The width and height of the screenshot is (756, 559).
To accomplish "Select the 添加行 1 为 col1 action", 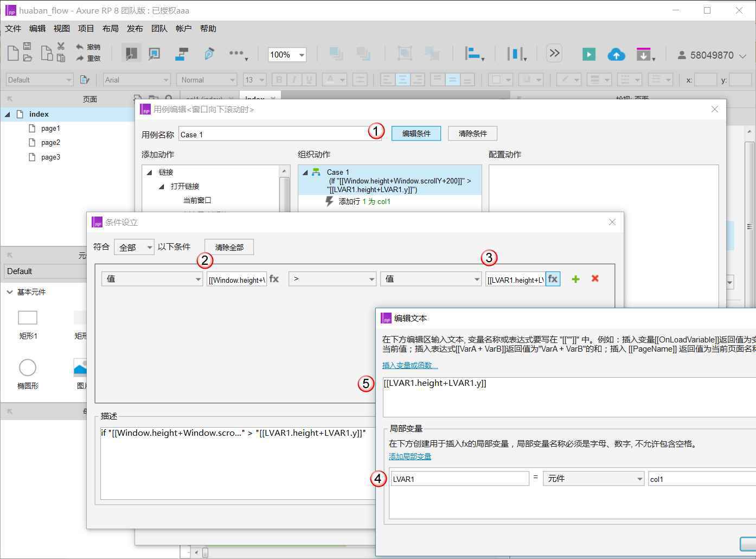I will coord(364,201).
